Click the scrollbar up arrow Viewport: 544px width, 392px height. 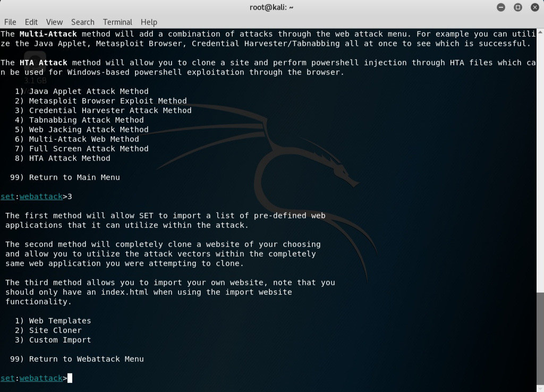pyautogui.click(x=540, y=32)
